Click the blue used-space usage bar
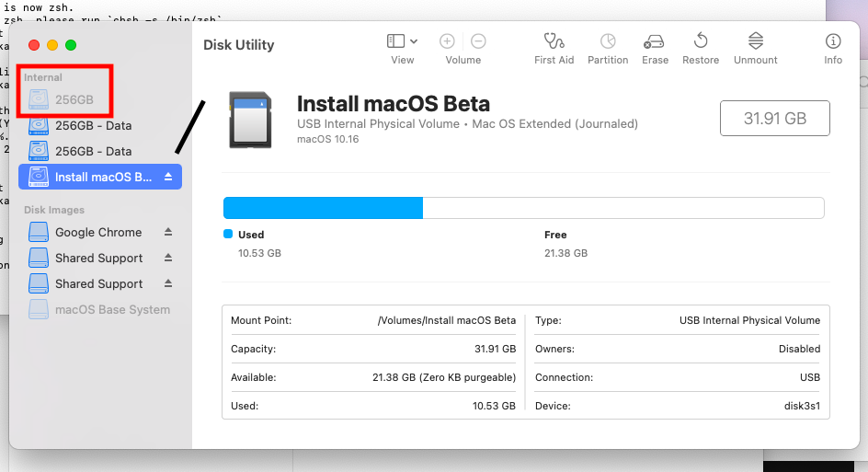The height and width of the screenshot is (472, 868). [323, 208]
